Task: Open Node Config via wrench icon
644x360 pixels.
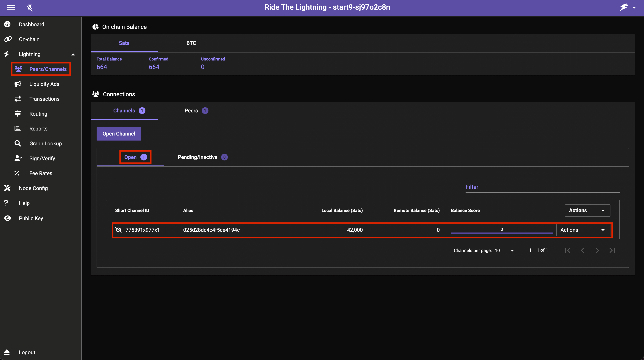Action: (7, 188)
